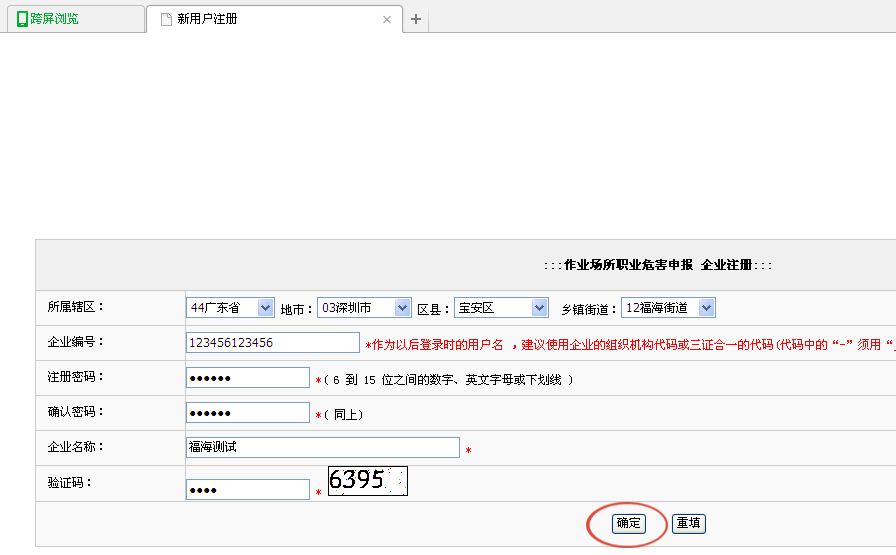Click the 企业名称 field containing 福海测试

pos(322,448)
